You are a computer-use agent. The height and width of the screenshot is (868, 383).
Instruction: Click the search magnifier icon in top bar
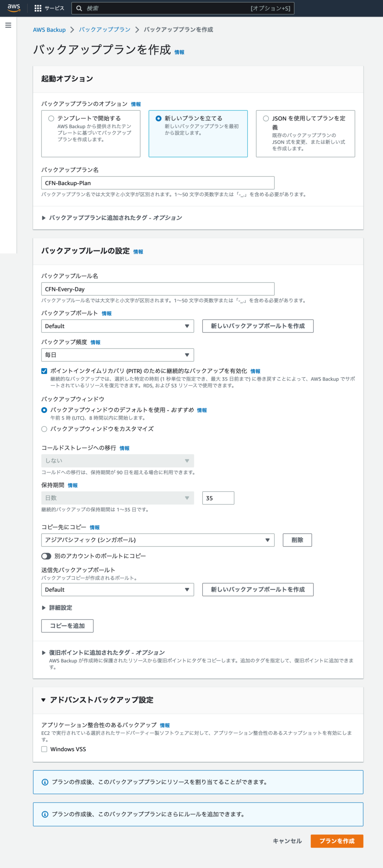(80, 8)
